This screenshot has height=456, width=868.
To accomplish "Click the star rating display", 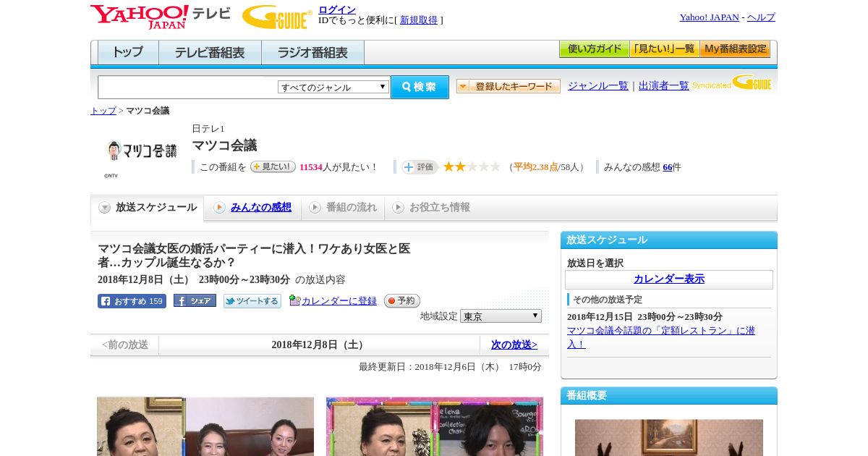I will [x=472, y=166].
